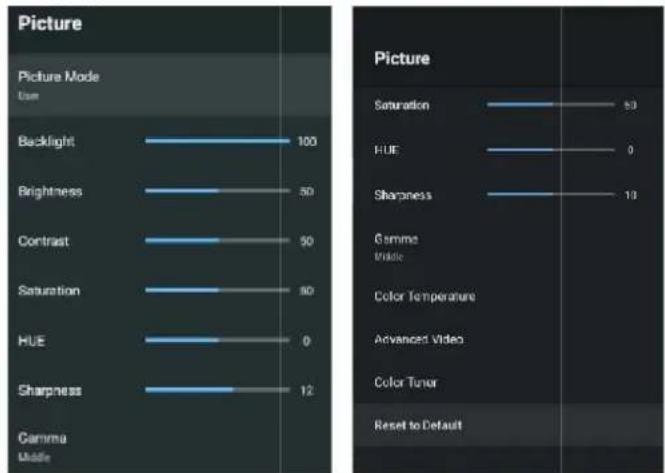Open the Color Tuner submenu
Image resolution: width=665 pixels, height=473 pixels.
508,382
